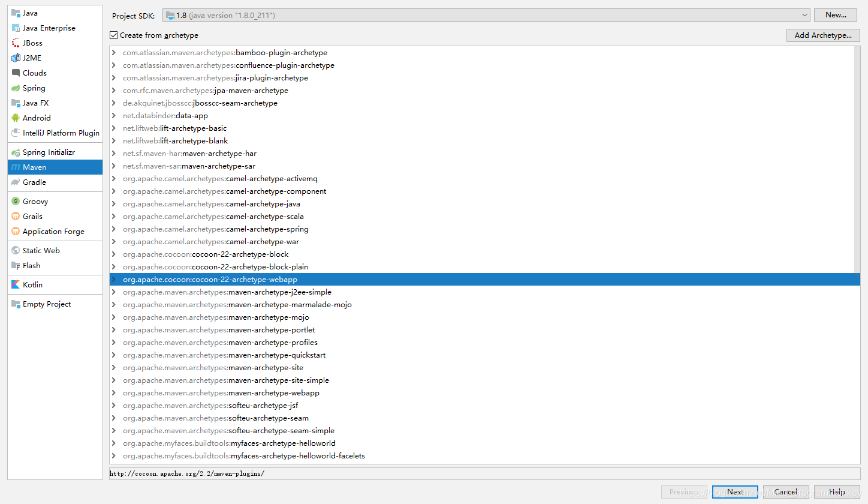
Task: Toggle Create from archetype checkbox
Action: click(114, 35)
